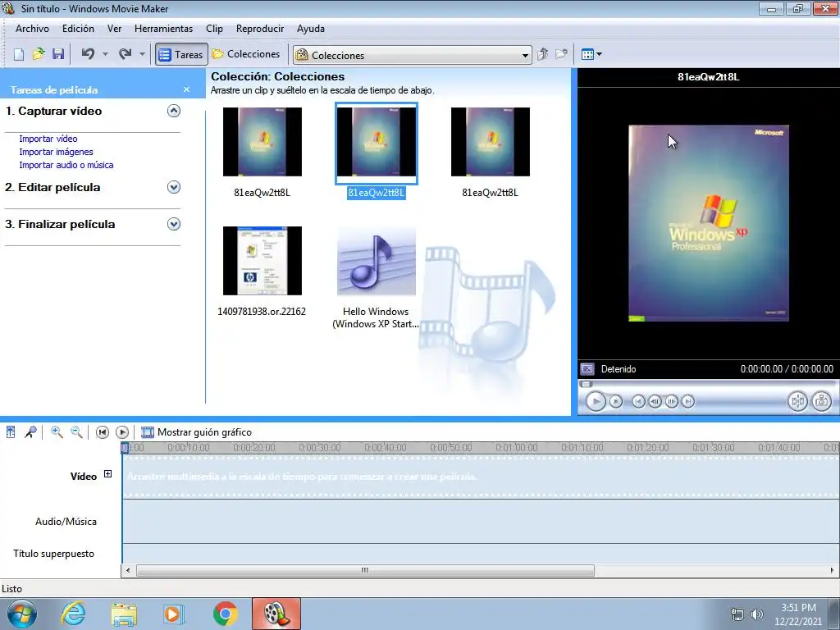Open Google Chrome from the taskbar
Image resolution: width=840 pixels, height=630 pixels.
point(226,614)
